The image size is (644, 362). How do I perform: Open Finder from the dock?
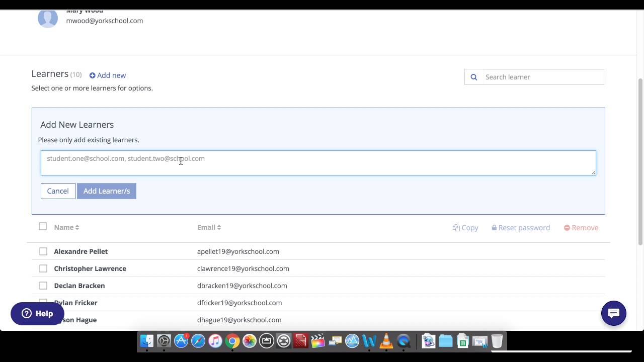tap(147, 341)
